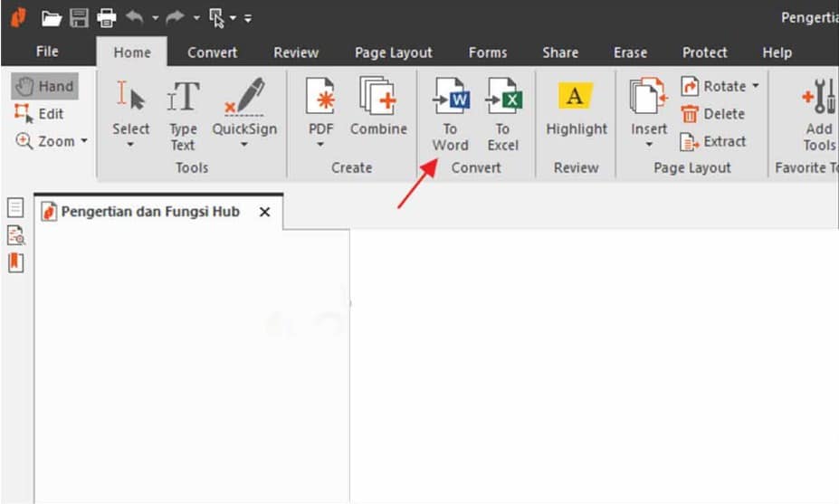Click the To Word convert icon
The image size is (839, 504).
(450, 98)
